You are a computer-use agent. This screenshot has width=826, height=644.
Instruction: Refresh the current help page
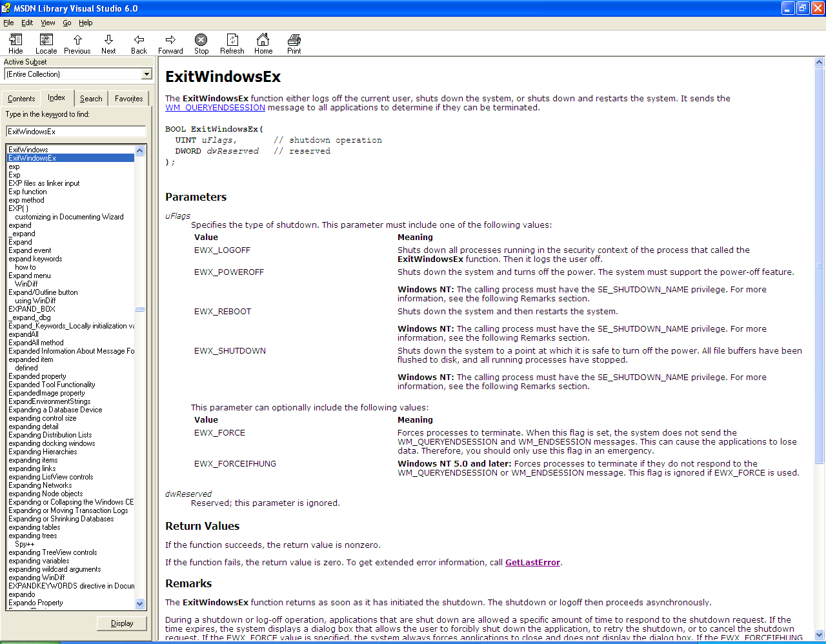click(232, 40)
